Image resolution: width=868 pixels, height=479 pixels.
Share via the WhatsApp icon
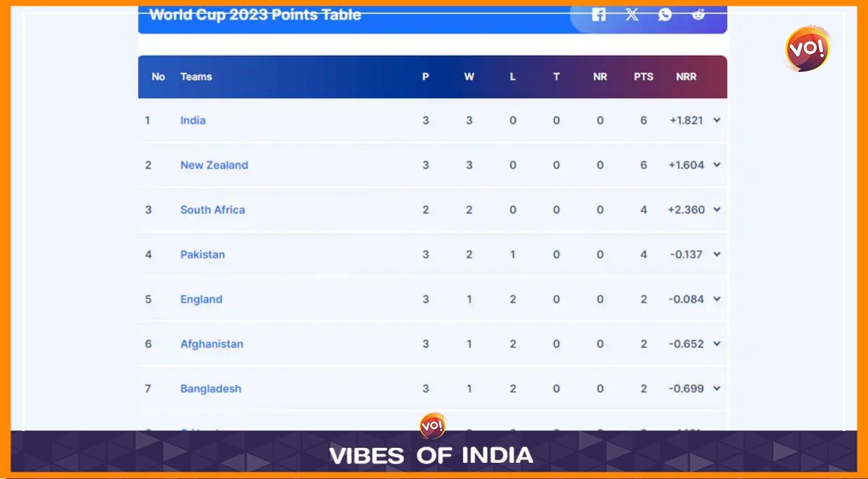tap(665, 15)
